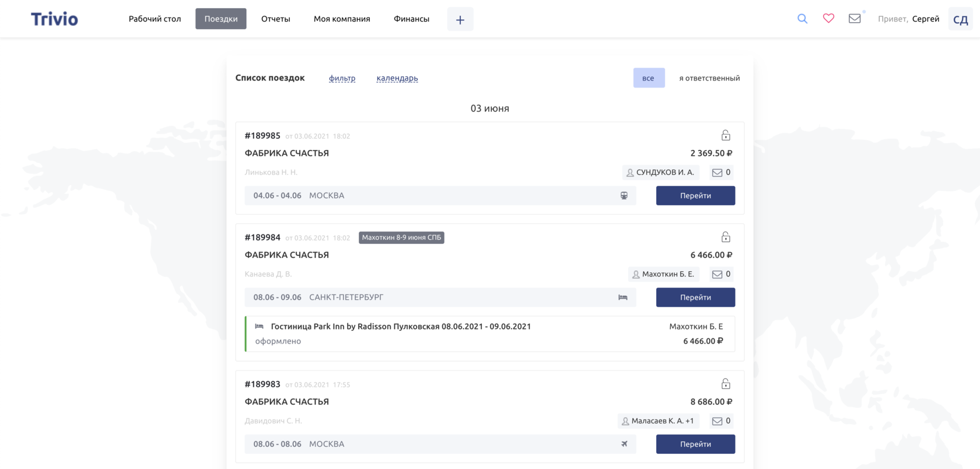Open the фильтр link

[342, 78]
